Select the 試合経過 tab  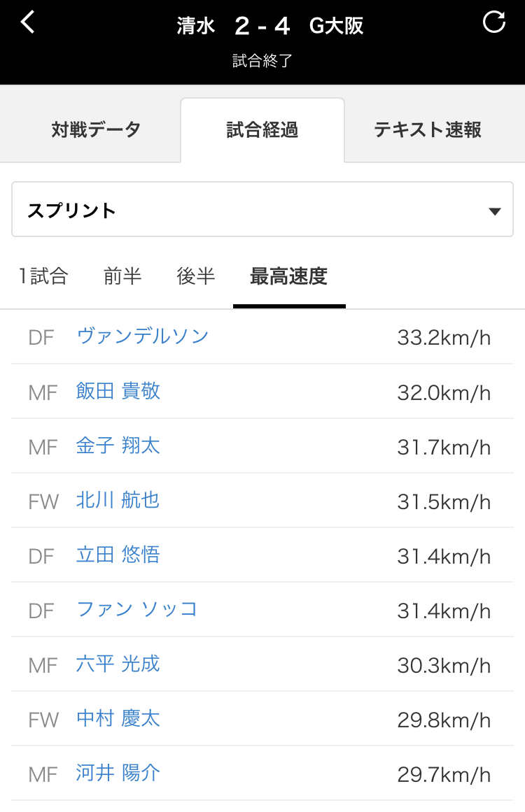pos(262,130)
